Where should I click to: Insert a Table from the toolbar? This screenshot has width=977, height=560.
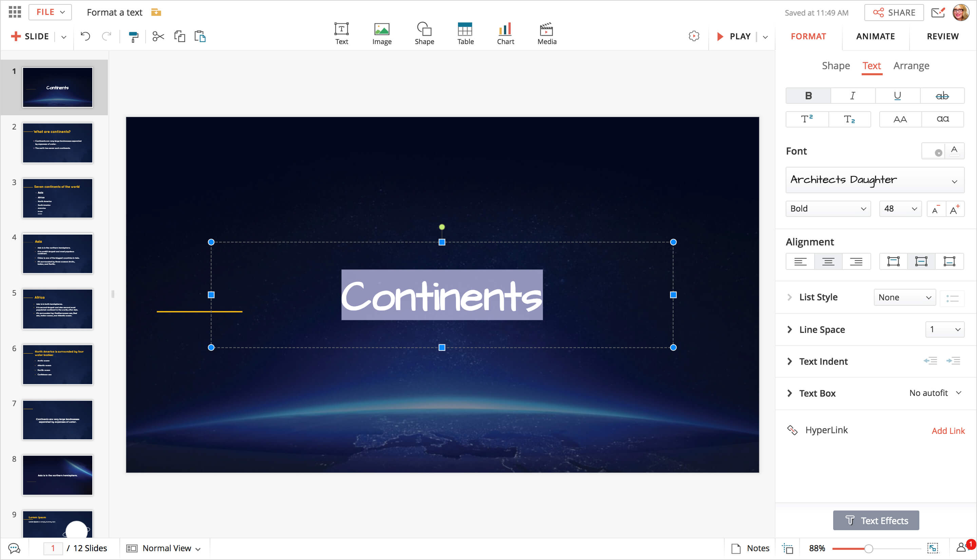(x=465, y=34)
